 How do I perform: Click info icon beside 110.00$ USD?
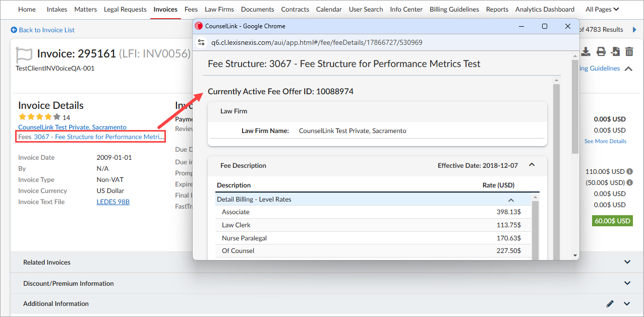(630, 171)
